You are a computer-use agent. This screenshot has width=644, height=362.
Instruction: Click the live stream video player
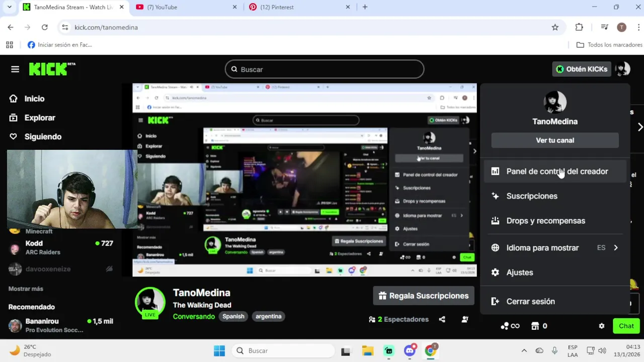tap(304, 180)
